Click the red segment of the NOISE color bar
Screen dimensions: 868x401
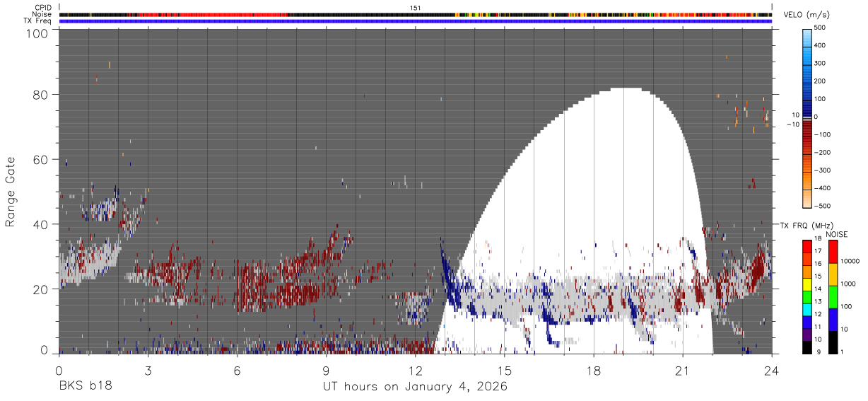(x=833, y=251)
